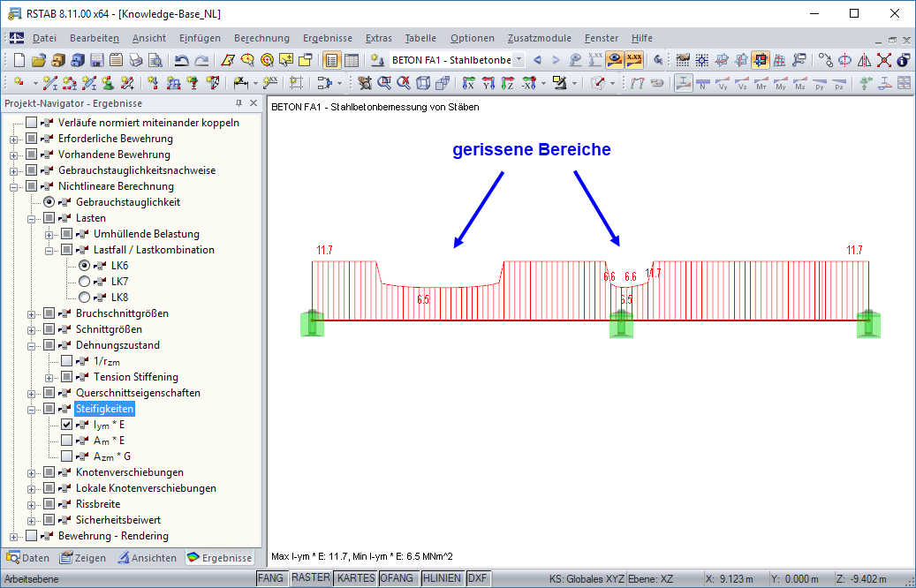
Task: Show torsional moment MT results icon
Action: click(x=761, y=84)
